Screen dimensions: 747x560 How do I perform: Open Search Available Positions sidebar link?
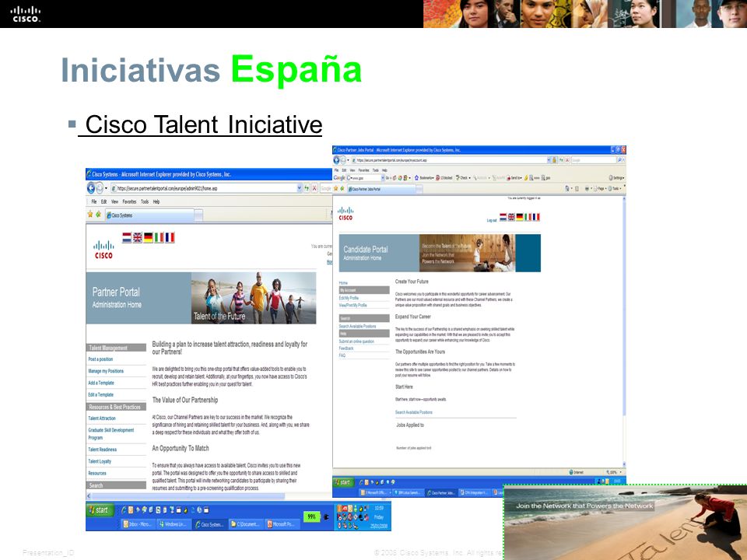tap(357, 326)
